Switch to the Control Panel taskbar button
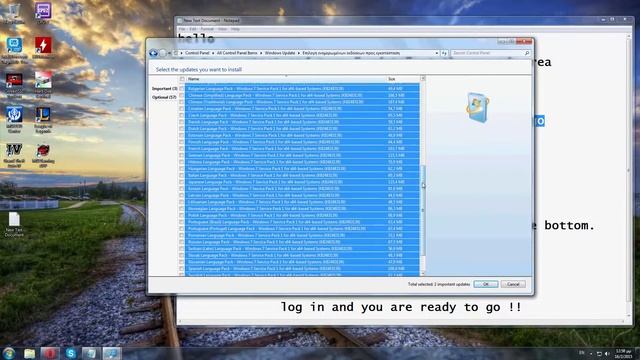Screen dimensions: 640x360 [x=111, y=353]
